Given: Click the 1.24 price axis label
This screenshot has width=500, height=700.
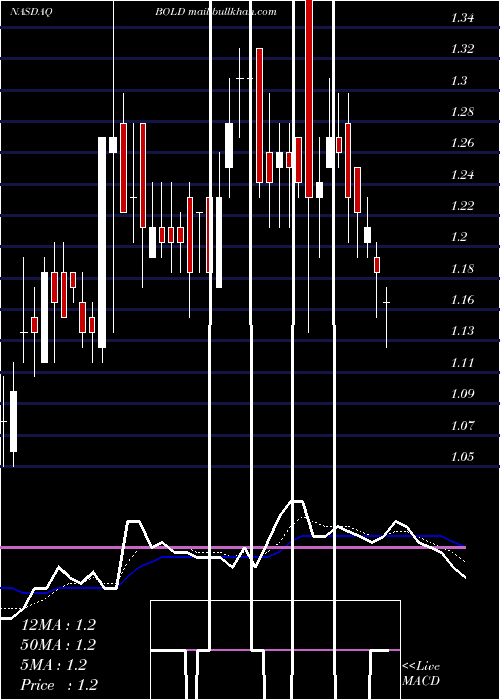Looking at the screenshot, I should pyautogui.click(x=462, y=174).
